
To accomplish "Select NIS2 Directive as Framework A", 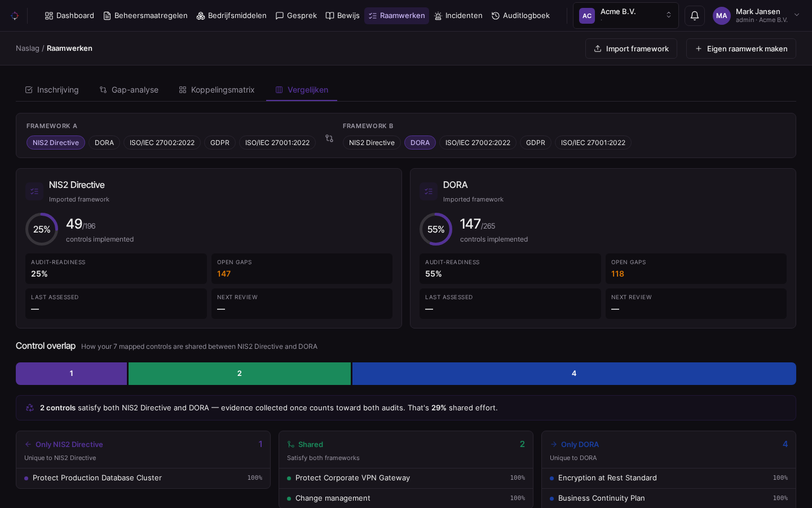I will pyautogui.click(x=56, y=143).
